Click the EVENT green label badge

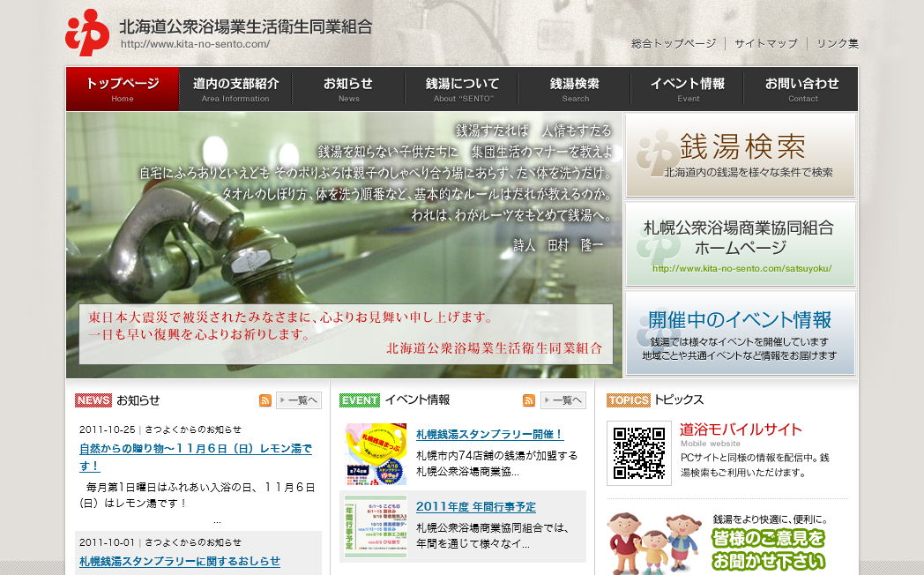[x=360, y=400]
